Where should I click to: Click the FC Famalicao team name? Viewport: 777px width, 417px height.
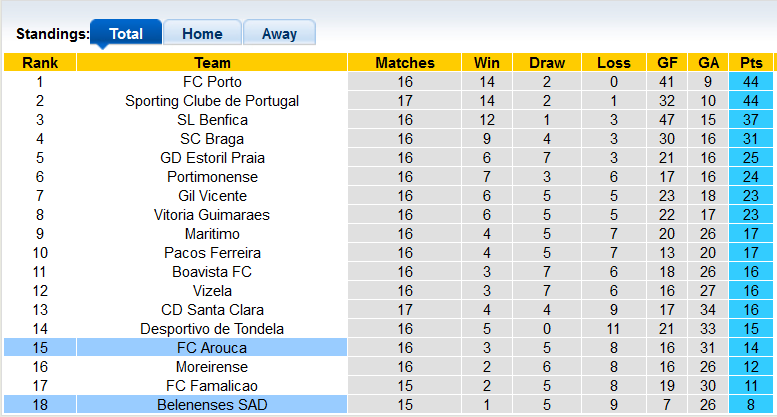click(x=212, y=386)
